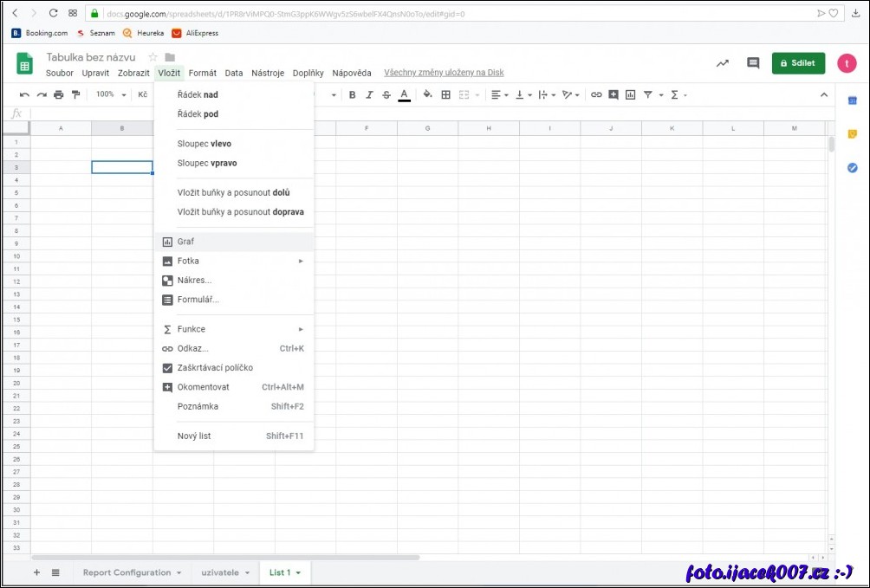Switch to the uzivatele sheet tab
Image resolution: width=870 pixels, height=588 pixels.
pyautogui.click(x=222, y=572)
